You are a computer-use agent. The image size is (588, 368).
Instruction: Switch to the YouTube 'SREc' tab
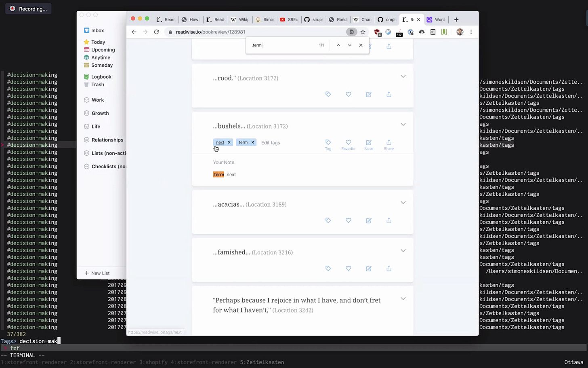coord(289,19)
